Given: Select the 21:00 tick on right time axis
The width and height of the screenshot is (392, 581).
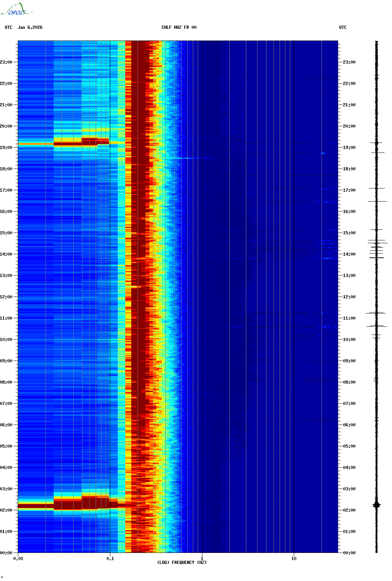Looking at the screenshot, I should [x=349, y=105].
